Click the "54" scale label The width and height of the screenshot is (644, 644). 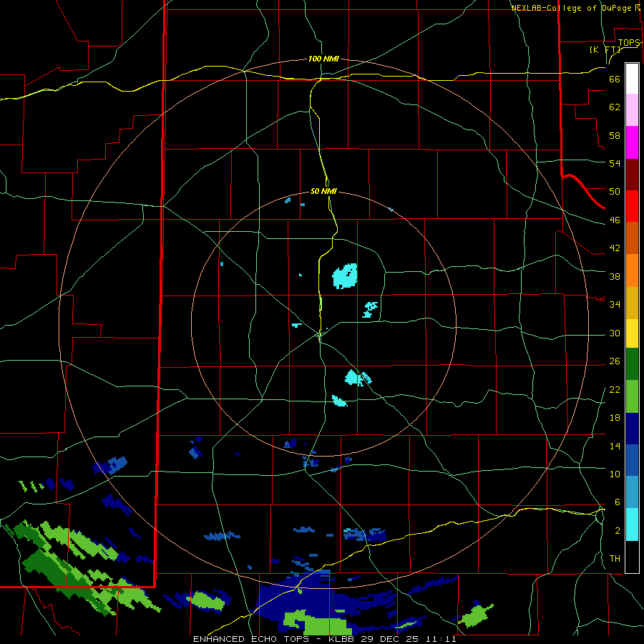coord(615,163)
